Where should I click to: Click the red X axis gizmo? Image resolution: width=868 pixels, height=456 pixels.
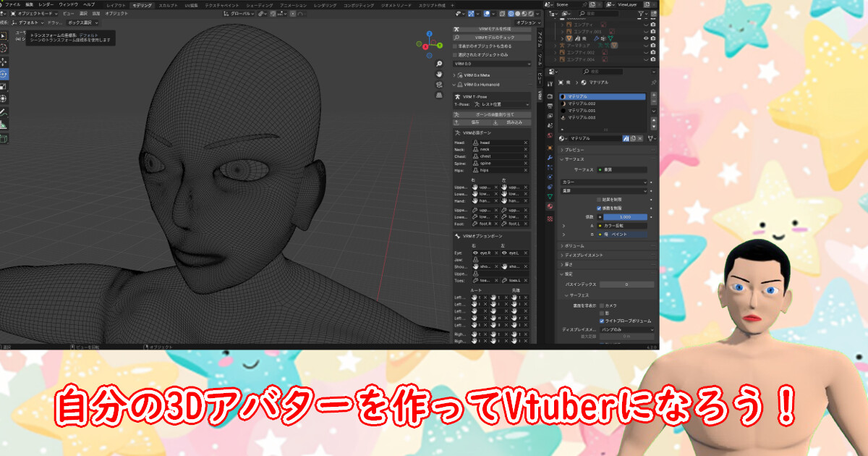tap(425, 47)
